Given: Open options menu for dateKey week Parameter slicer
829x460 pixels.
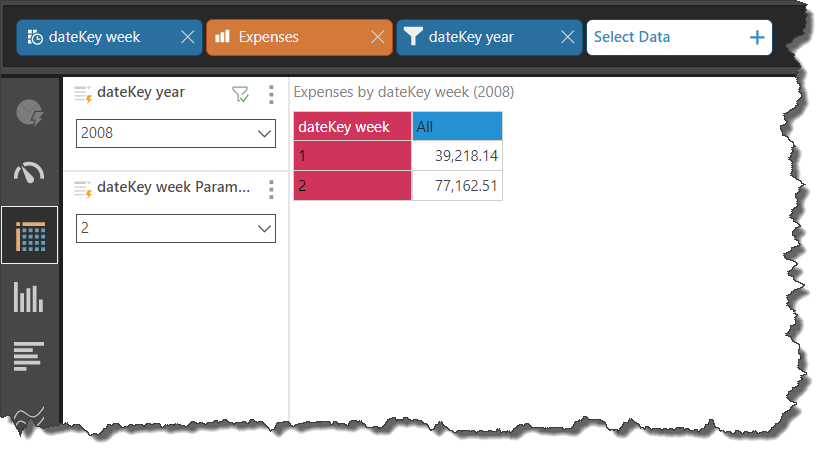Looking at the screenshot, I should coord(271,189).
